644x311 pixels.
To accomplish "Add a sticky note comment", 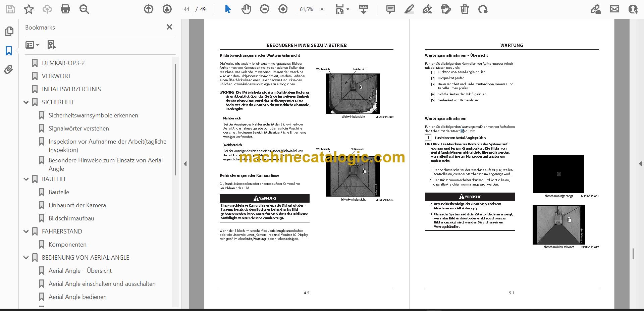I will pos(390,9).
